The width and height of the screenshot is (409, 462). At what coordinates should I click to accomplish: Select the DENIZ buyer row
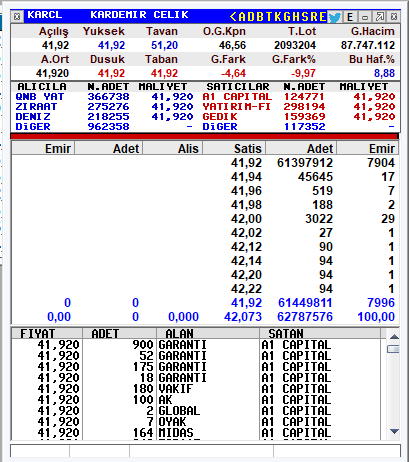(104, 117)
